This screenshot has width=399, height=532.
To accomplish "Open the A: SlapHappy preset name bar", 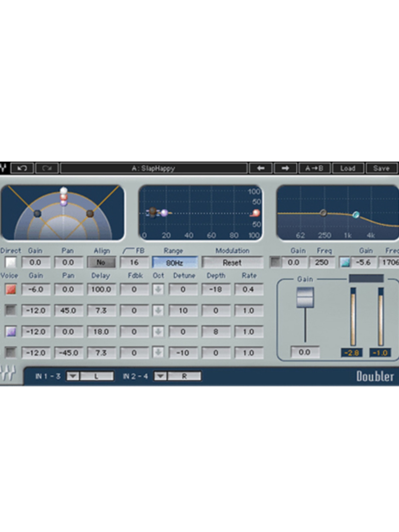I will [154, 168].
